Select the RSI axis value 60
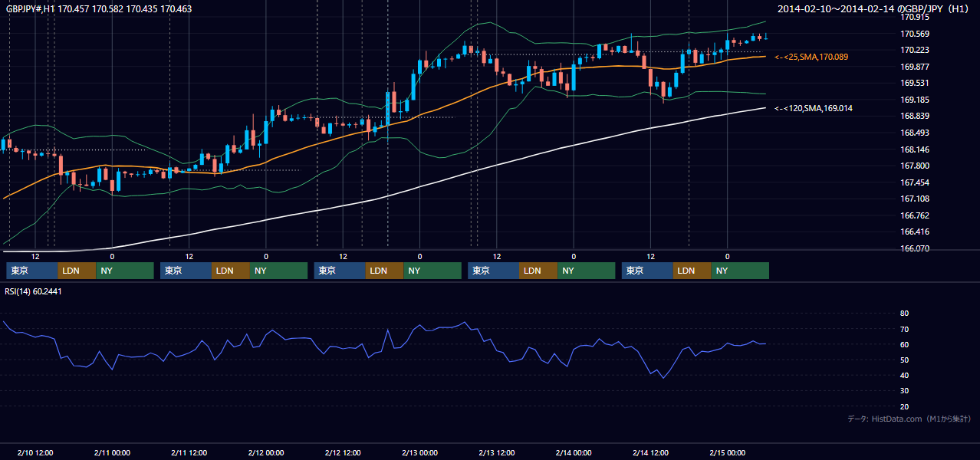980x460 pixels. coord(904,344)
